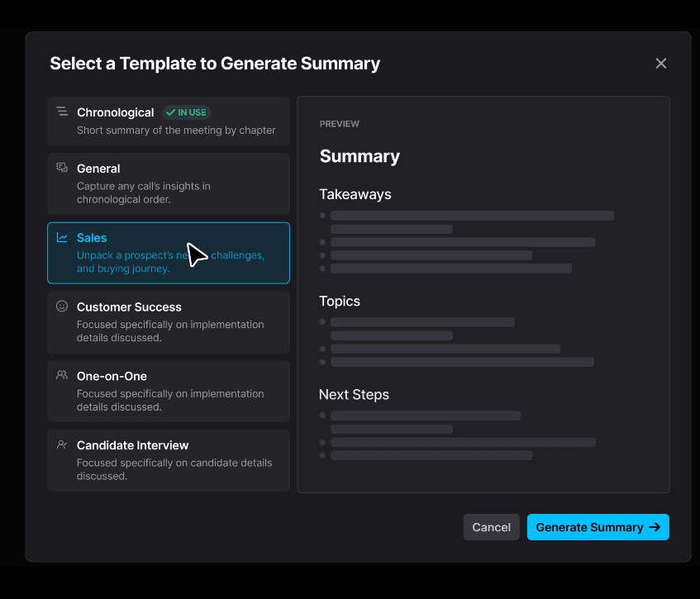Select the Customer Success template title
700x599 pixels.
128,307
